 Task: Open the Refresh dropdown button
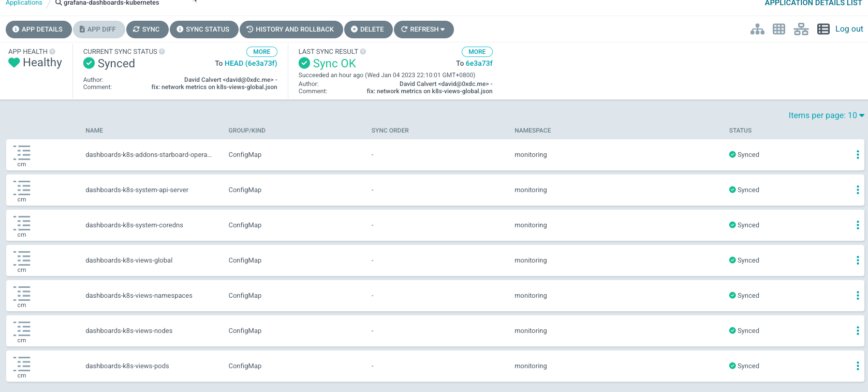pyautogui.click(x=423, y=30)
